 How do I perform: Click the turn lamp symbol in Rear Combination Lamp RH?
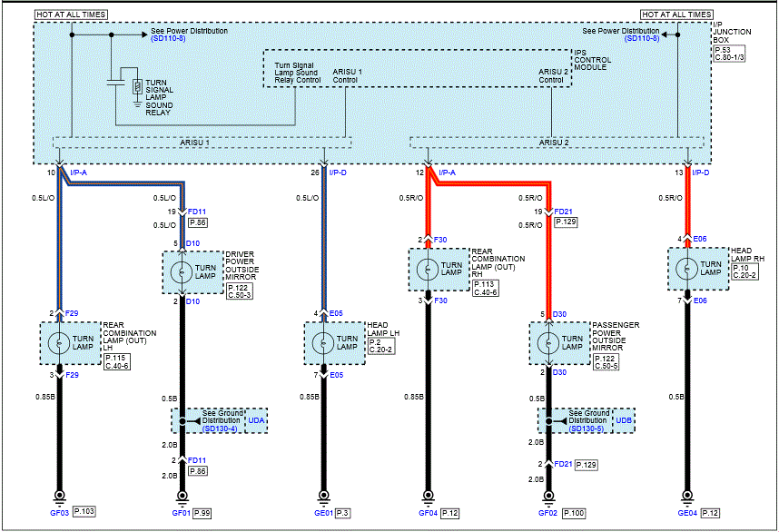point(428,270)
